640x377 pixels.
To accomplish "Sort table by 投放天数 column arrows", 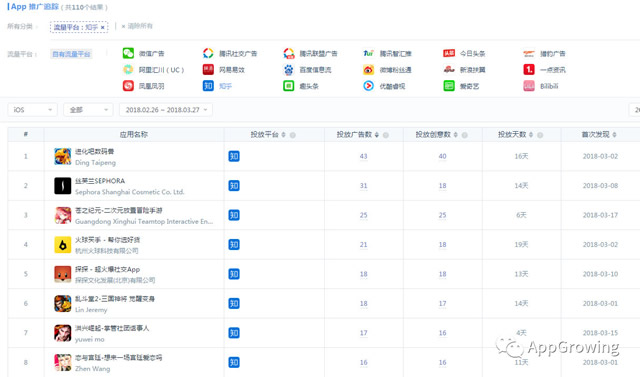I will point(531,135).
